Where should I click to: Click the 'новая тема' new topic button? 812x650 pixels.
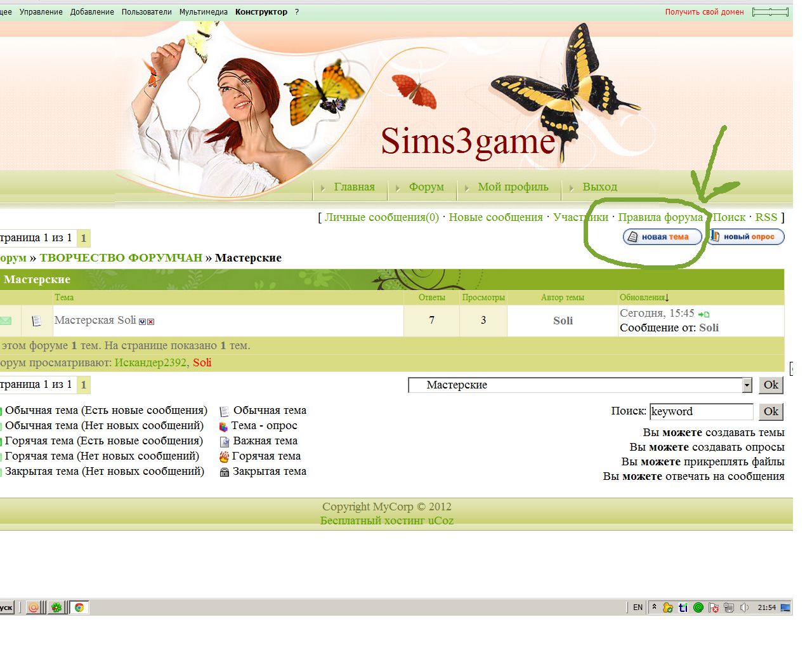pos(663,237)
